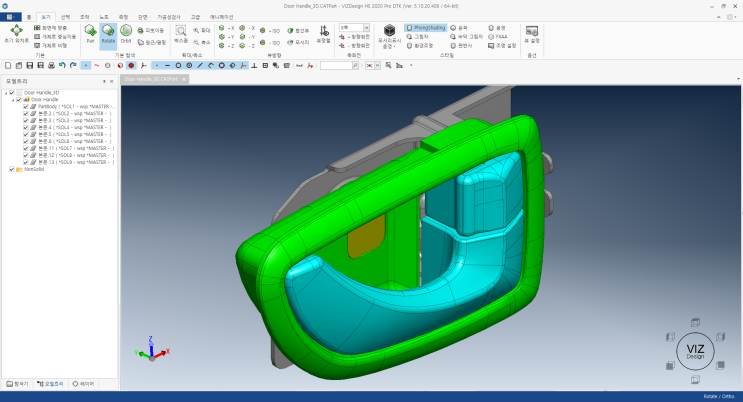Switch to the model tree bottom tab
The height and width of the screenshot is (402, 743).
(x=50, y=384)
